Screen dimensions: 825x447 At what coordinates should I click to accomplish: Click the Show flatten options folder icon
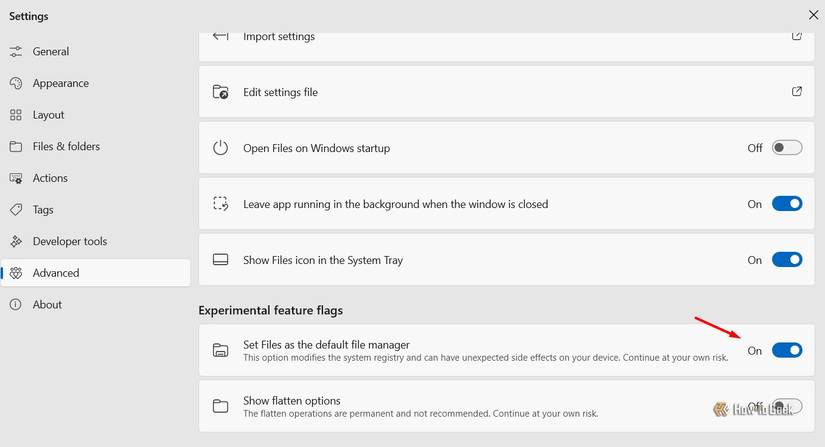(220, 406)
